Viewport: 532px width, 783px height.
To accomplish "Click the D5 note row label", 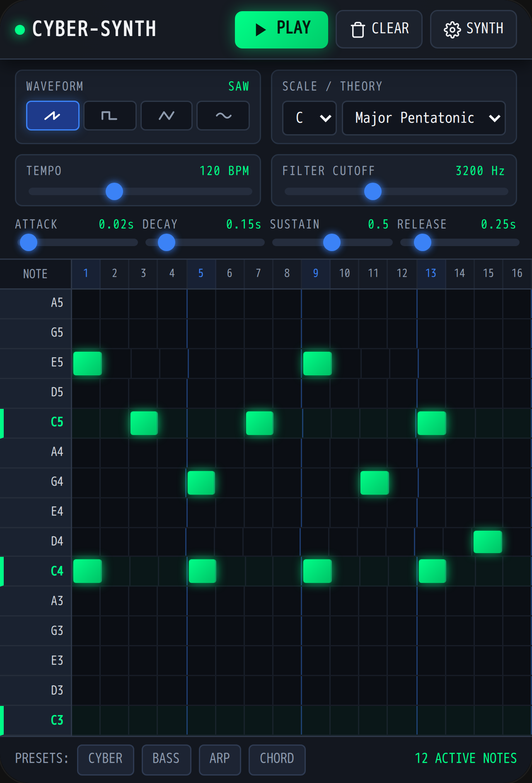I will pyautogui.click(x=36, y=393).
